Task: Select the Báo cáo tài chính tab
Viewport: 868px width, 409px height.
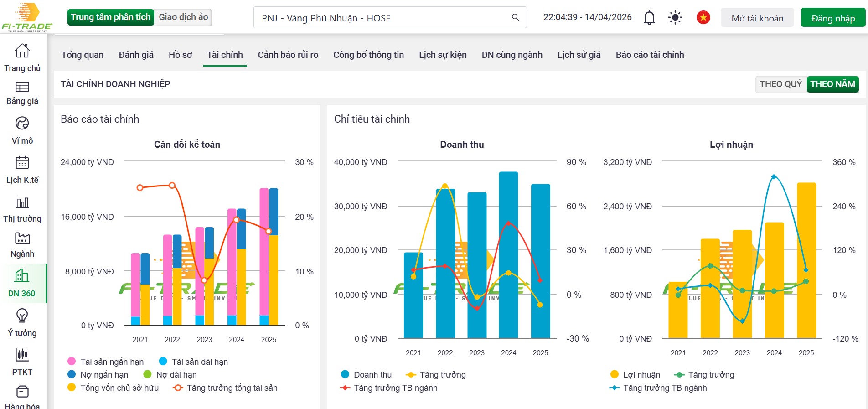Action: tap(650, 55)
